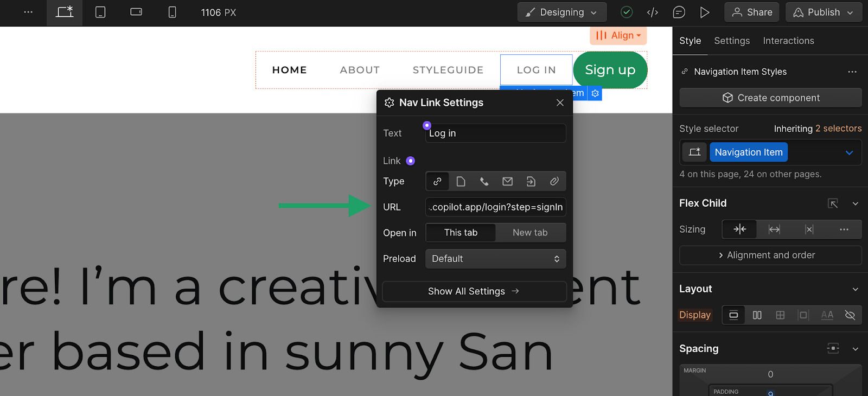Click Show All Settings button
Viewport: 868px width, 396px height.
[x=474, y=291]
